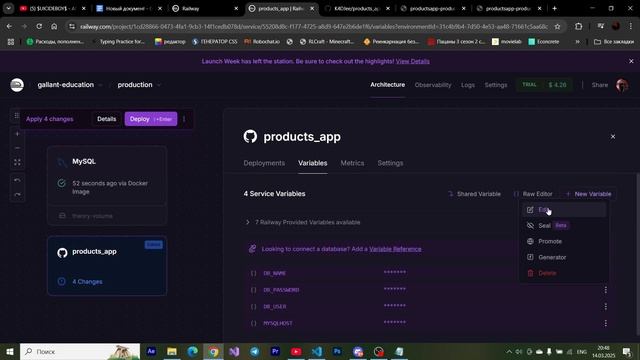Open the Deployments tab

(x=264, y=163)
